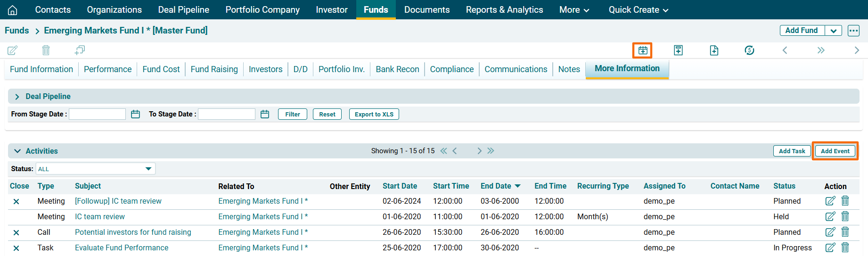This screenshot has width=868, height=256.
Task: Edit the IC team review meeting row
Action: [x=830, y=216]
